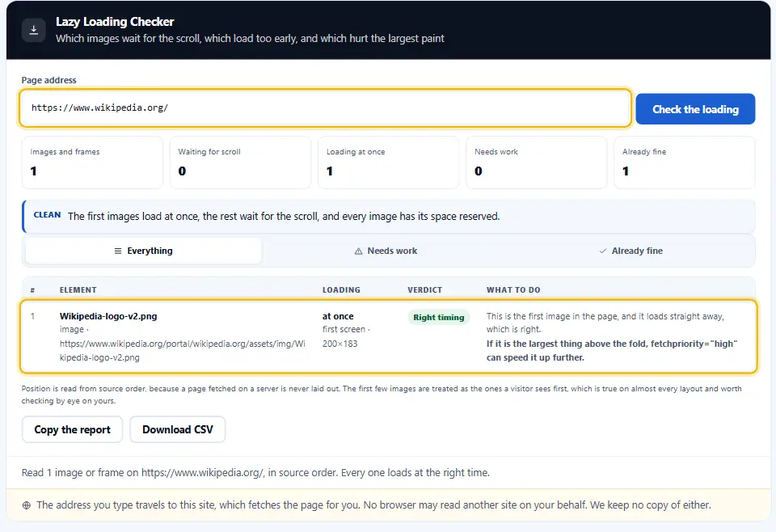Click the Images and frames stat card
776x532 pixels.
point(92,163)
